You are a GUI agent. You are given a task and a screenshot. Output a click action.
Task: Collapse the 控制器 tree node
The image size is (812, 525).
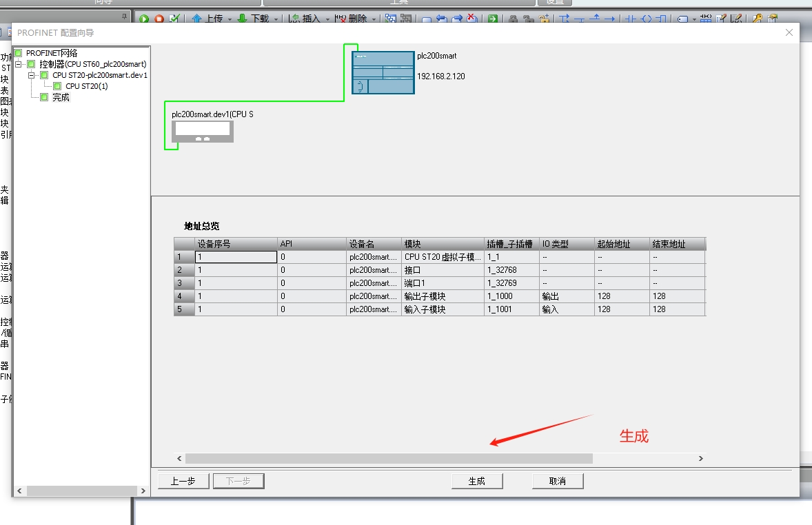19,64
